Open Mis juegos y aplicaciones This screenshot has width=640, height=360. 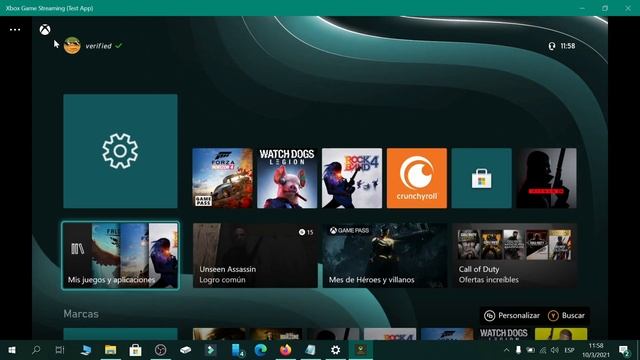point(120,256)
